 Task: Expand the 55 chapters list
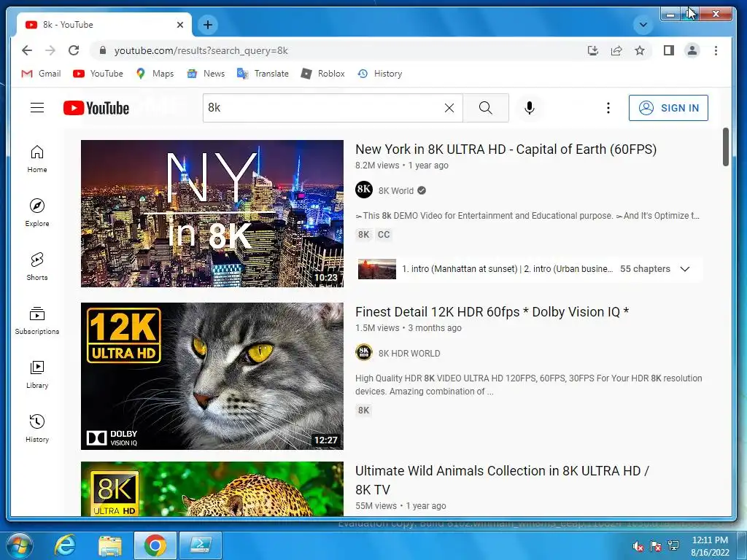point(685,269)
